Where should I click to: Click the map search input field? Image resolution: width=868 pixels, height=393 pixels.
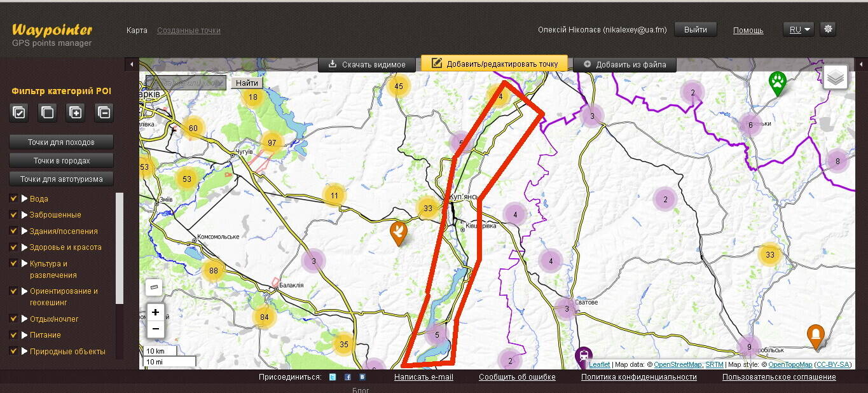[186, 83]
